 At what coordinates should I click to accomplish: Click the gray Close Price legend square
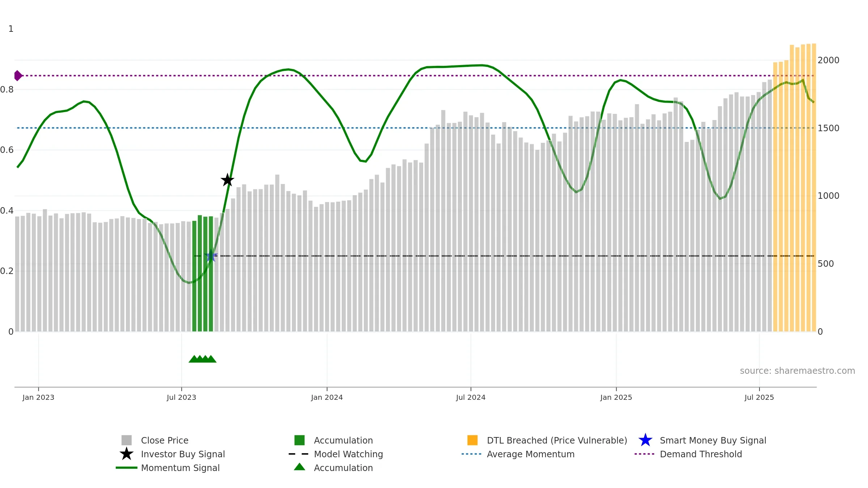tap(127, 440)
